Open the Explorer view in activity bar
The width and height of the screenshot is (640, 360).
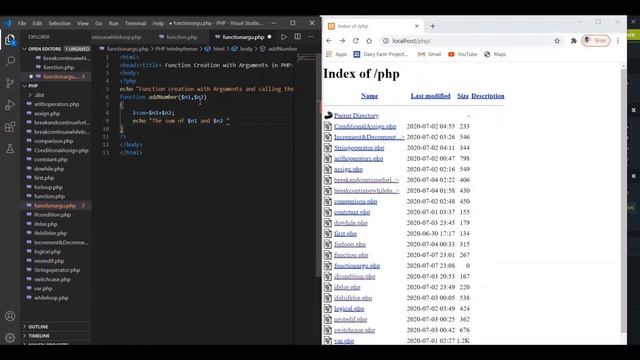tap(10, 40)
